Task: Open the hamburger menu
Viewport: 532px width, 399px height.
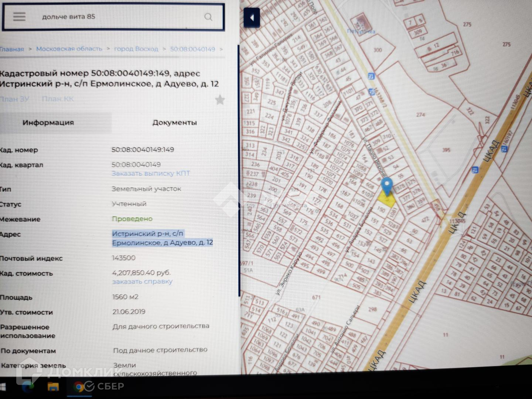Action: [x=19, y=16]
